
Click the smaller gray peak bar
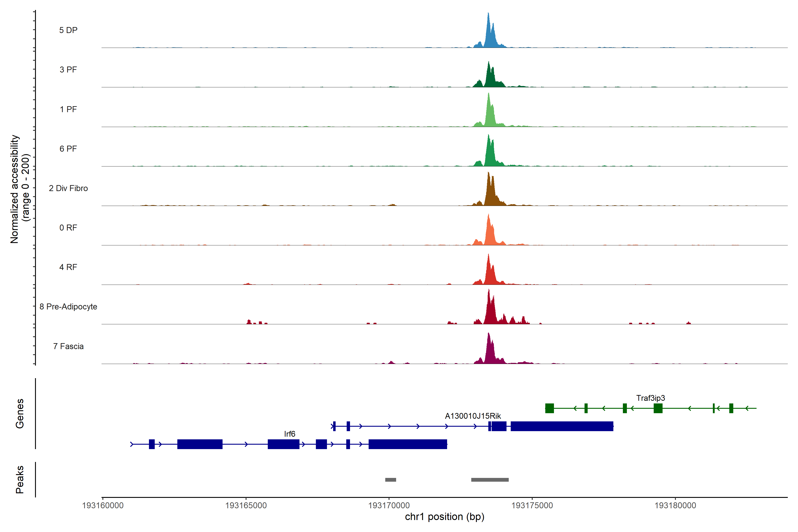pyautogui.click(x=391, y=480)
